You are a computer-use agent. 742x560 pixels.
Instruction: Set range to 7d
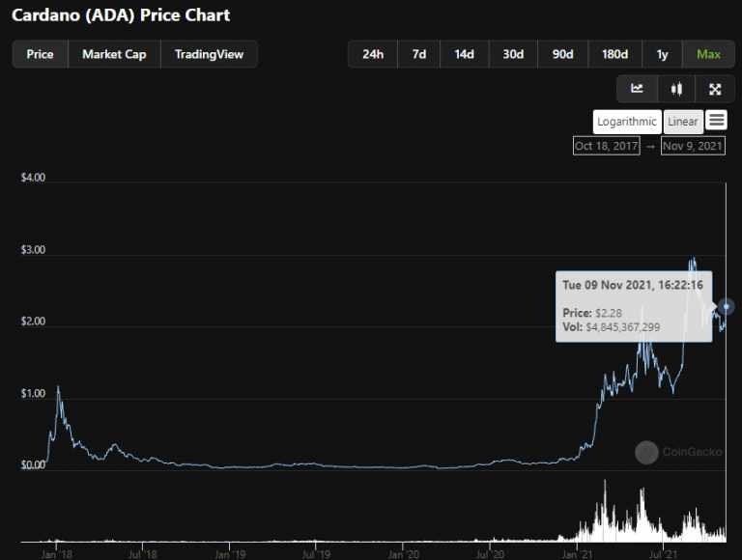[418, 54]
